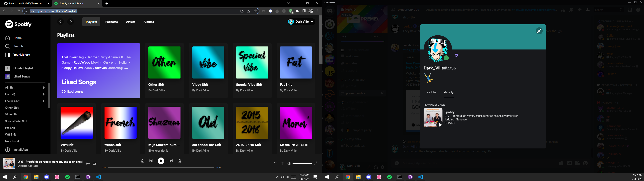Expand the Hard(d) folder in sidebar
The width and height of the screenshot is (644, 181).
click(x=44, y=94)
